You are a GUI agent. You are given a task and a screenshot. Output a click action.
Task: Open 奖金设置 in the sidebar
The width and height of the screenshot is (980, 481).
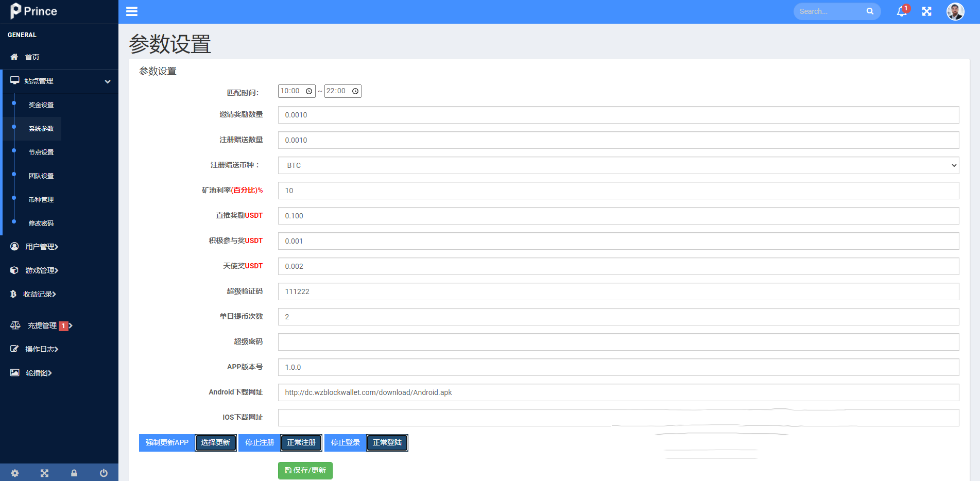(x=41, y=105)
